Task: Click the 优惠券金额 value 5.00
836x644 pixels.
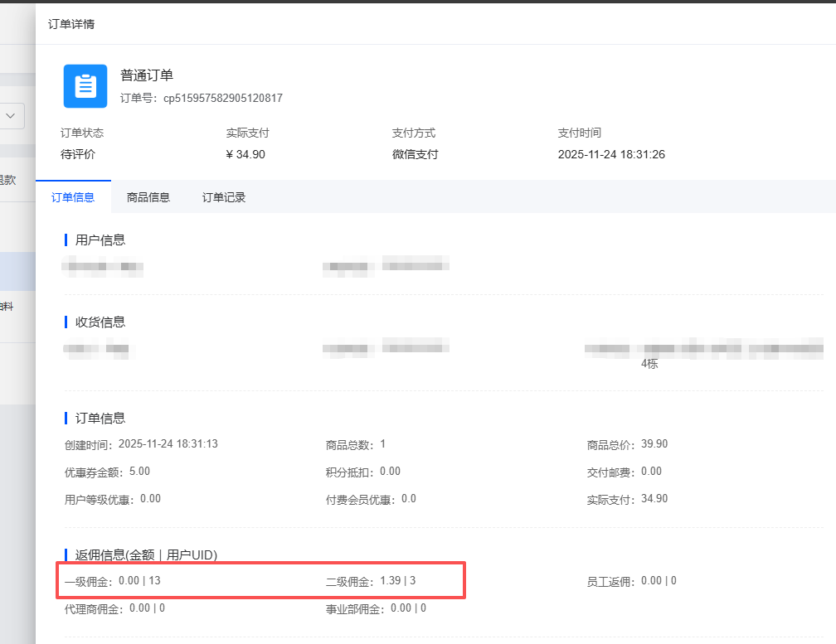Action: [x=139, y=472]
